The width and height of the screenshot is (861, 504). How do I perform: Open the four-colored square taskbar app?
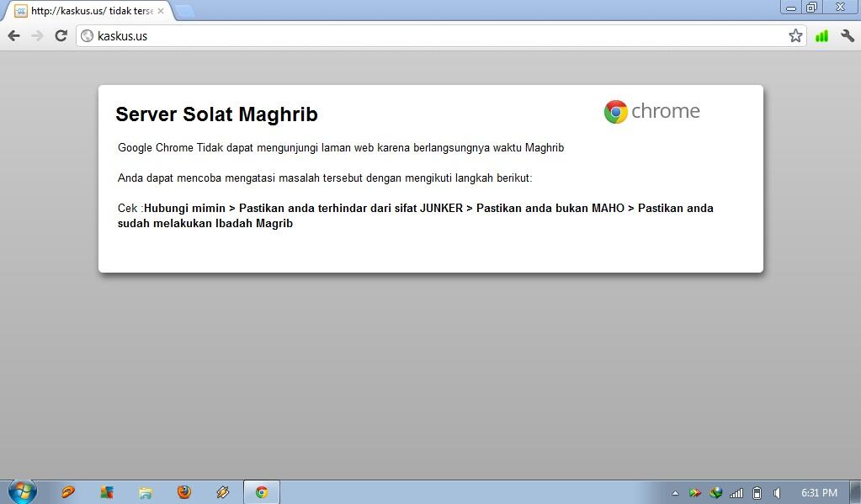click(107, 492)
